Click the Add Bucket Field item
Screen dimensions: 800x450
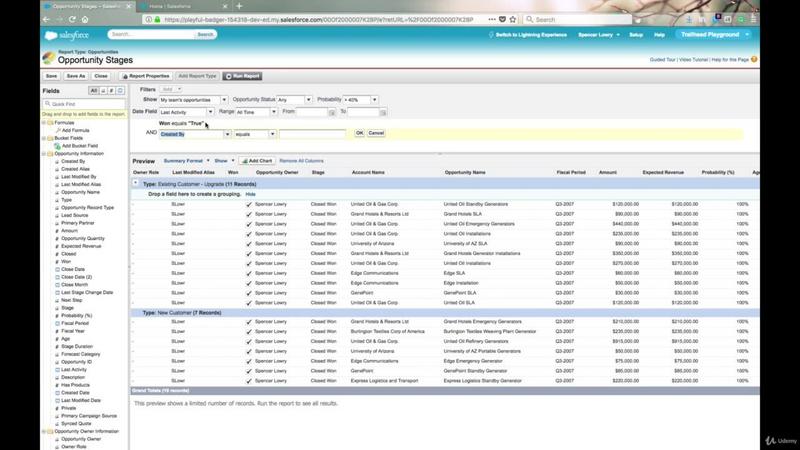coord(80,146)
